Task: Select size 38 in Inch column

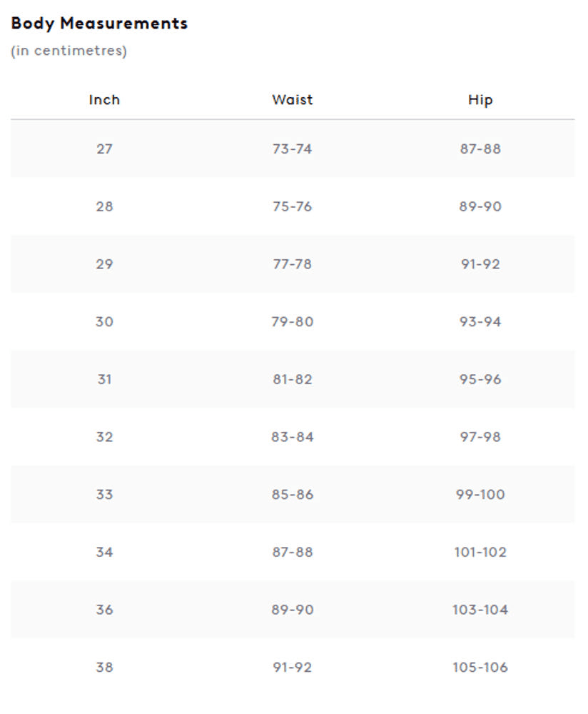Action: [x=104, y=668]
